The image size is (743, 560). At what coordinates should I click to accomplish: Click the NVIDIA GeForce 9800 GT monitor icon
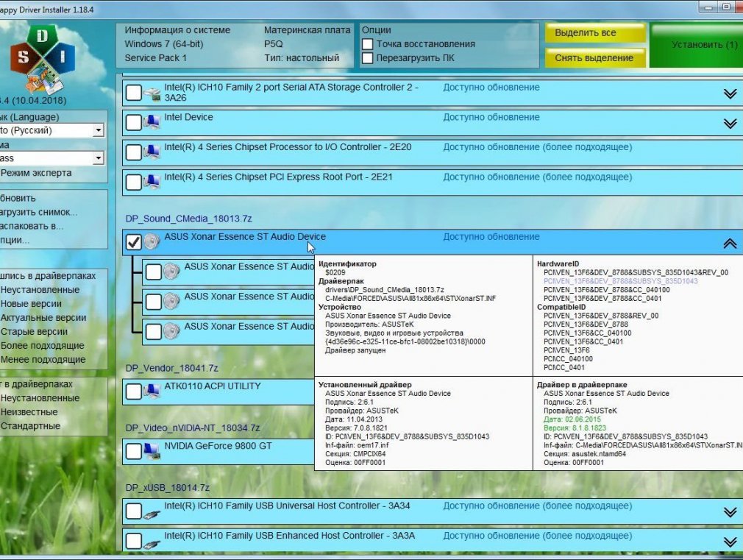click(x=152, y=451)
